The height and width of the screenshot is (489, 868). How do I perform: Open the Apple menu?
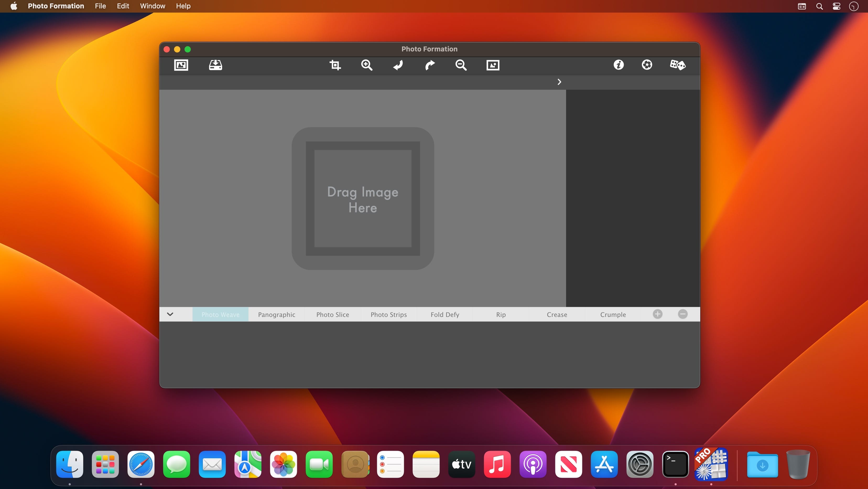(14, 6)
